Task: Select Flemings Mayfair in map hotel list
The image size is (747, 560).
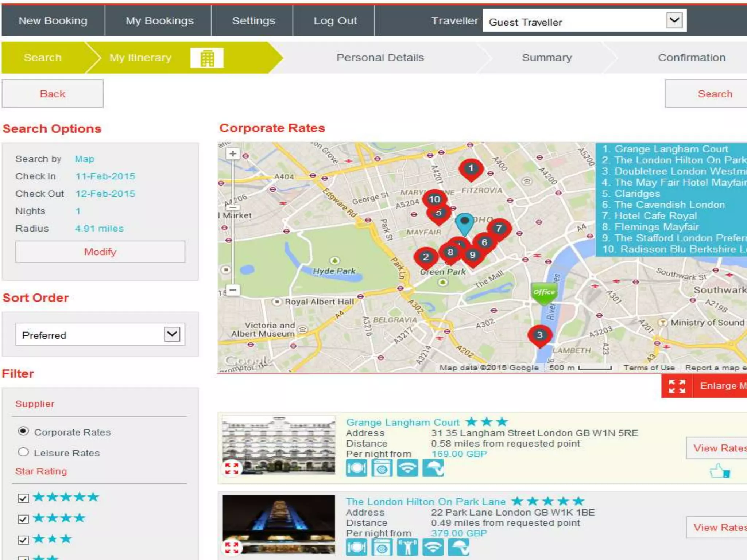Action: (650, 227)
